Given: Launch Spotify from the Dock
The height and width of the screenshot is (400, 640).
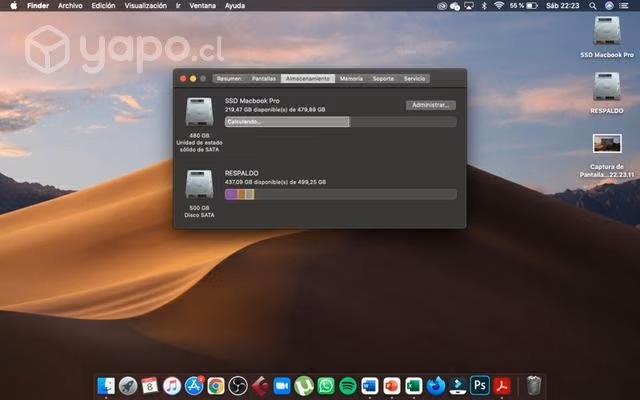Looking at the screenshot, I should pos(348,385).
